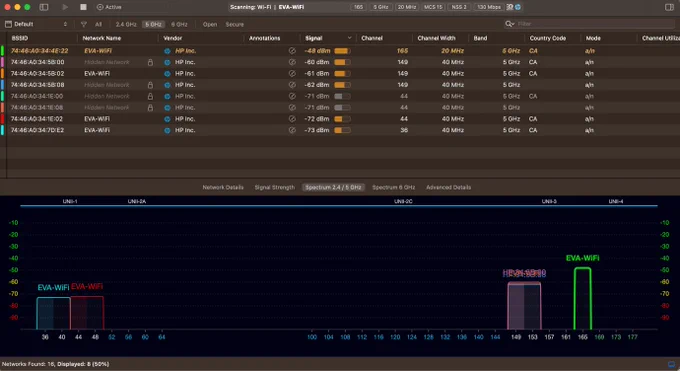Click annotation icon on -73 dBm row
Screen dimensions: 680x371
pyautogui.click(x=292, y=130)
